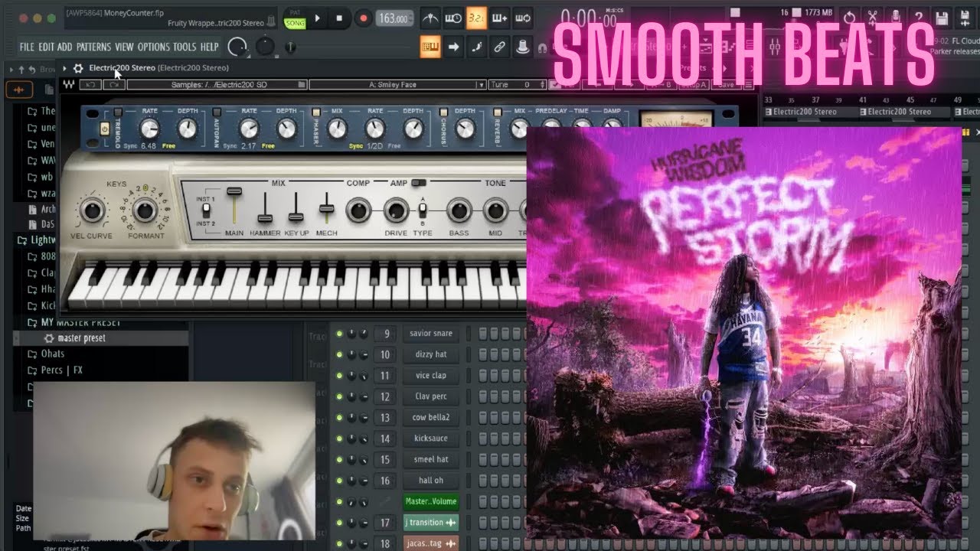
Task: Click the stamp icon in the toolbar
Action: pos(523,47)
